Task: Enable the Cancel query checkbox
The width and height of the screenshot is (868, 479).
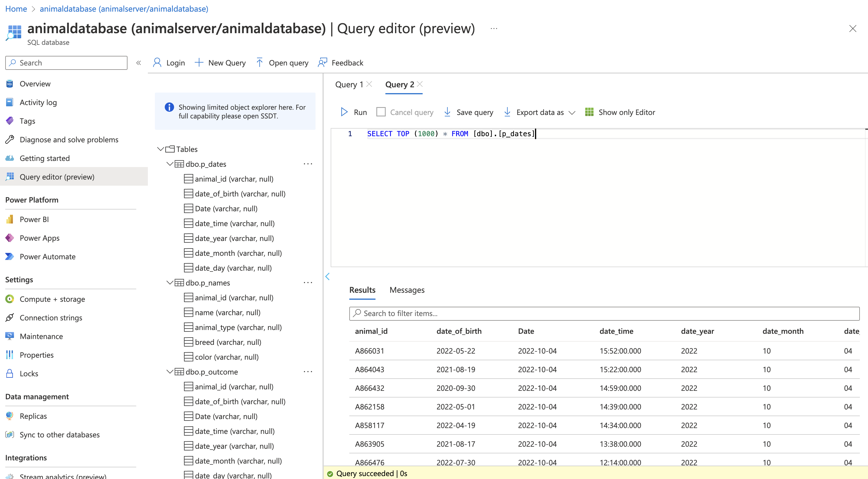Action: (381, 111)
